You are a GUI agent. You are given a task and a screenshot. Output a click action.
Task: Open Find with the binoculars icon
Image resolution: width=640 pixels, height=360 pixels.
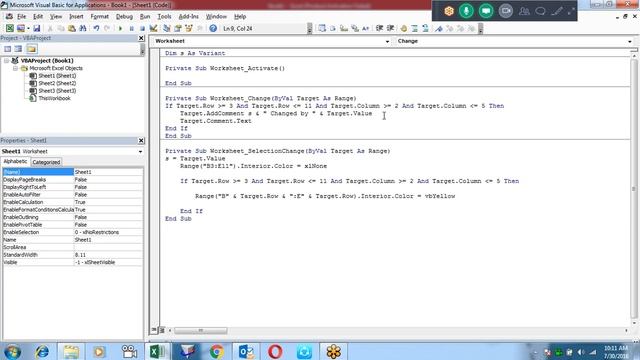coord(83,28)
